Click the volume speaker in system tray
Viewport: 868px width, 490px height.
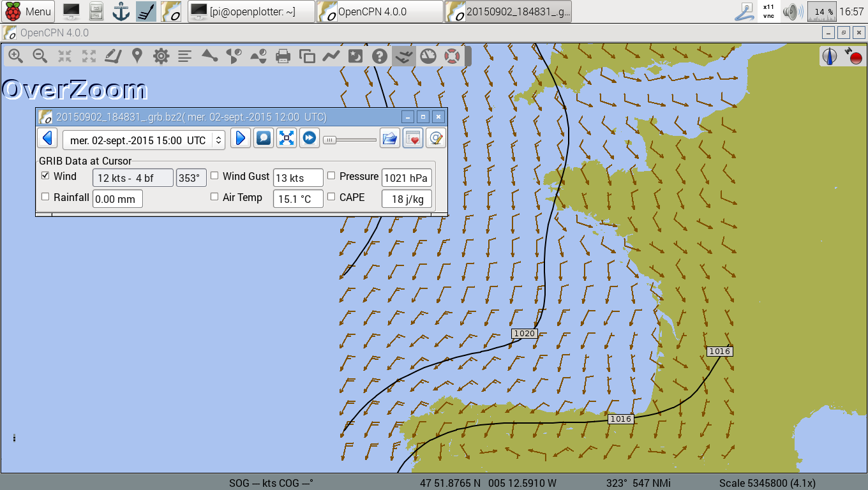click(793, 11)
